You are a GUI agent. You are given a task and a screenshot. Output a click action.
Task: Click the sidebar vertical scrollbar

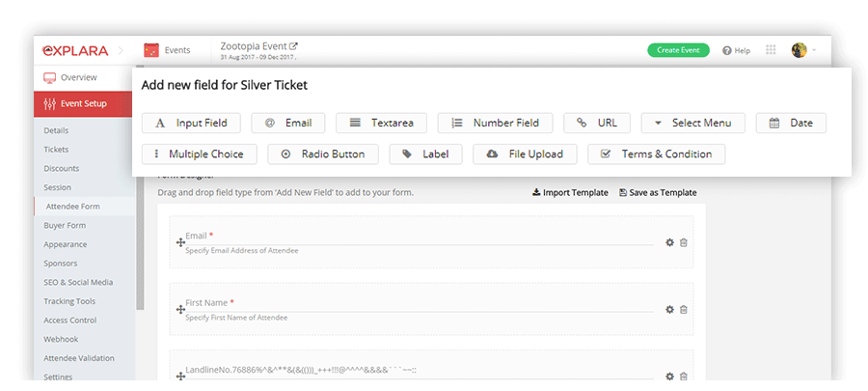pyautogui.click(x=141, y=188)
